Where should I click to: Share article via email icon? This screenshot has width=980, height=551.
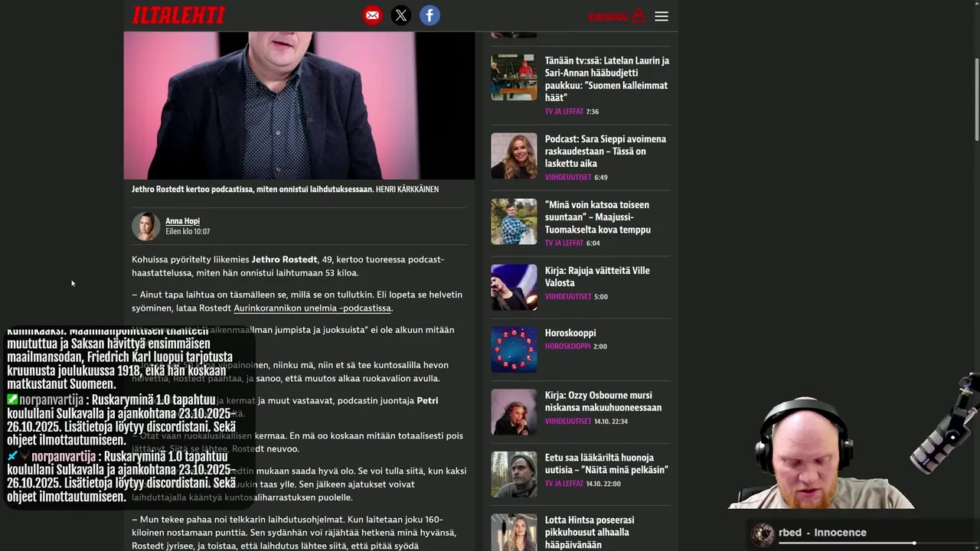[372, 15]
